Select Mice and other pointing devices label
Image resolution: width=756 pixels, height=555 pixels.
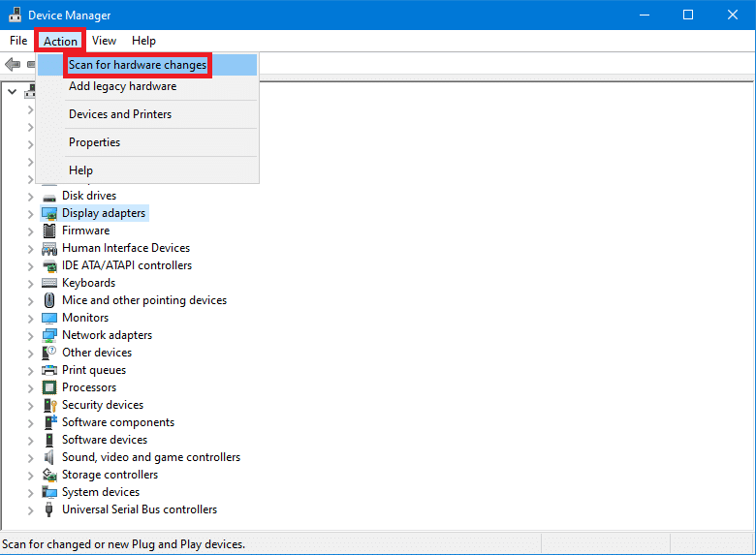[x=144, y=300]
